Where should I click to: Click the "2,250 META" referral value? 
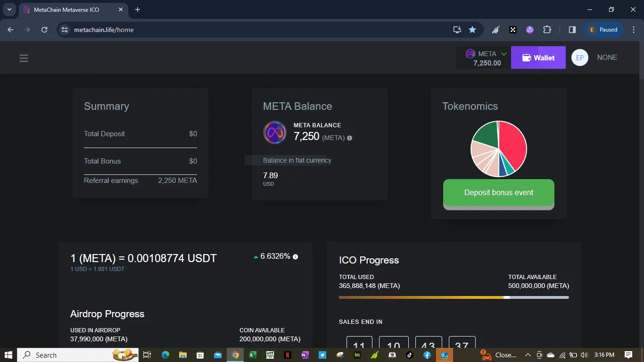coord(178,181)
